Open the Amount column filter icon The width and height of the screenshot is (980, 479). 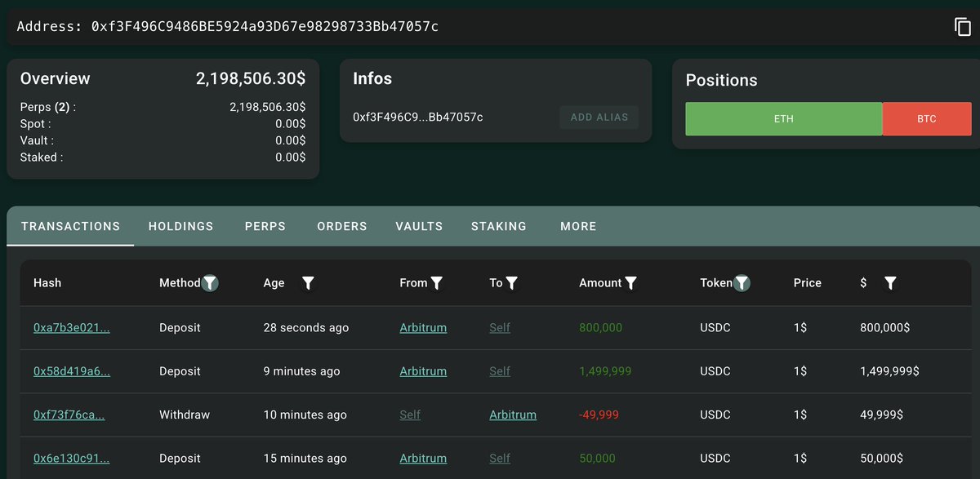coord(630,283)
